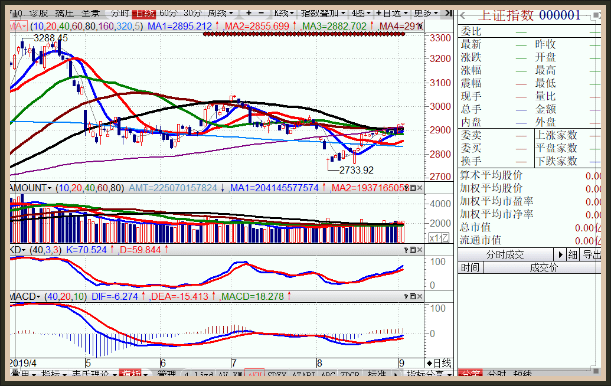Click the x1亿 scale unit box

pos(439,238)
